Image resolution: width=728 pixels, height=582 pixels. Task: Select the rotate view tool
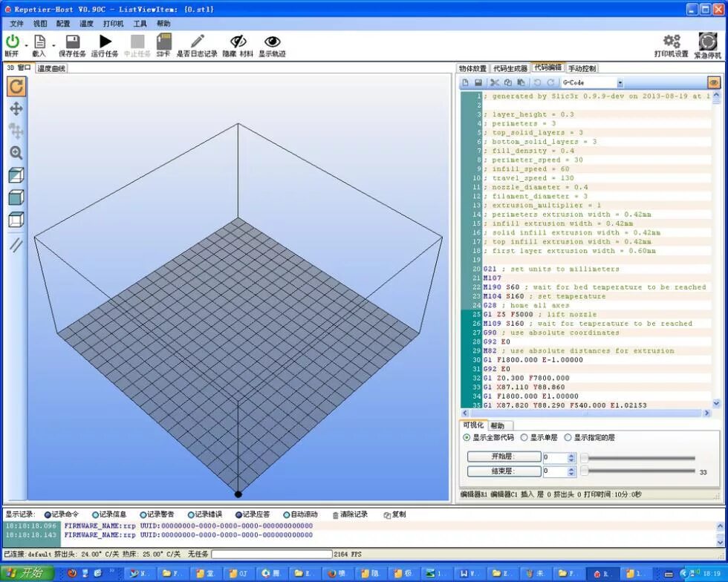click(x=16, y=87)
